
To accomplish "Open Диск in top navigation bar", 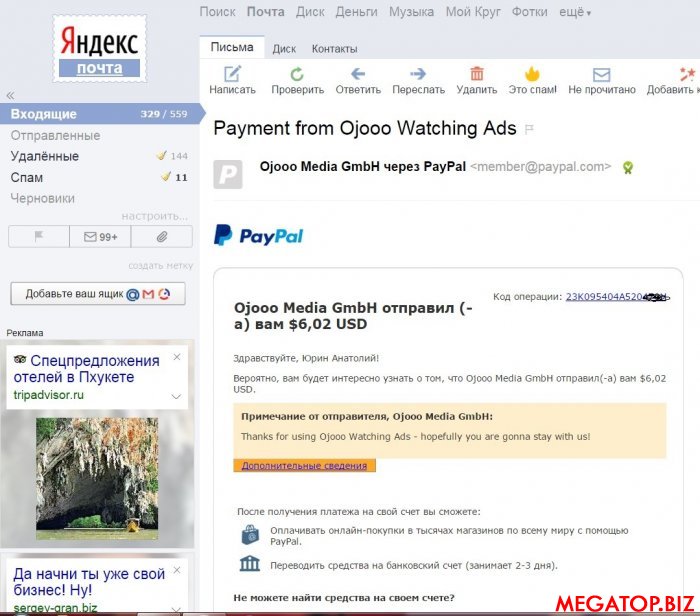I will (310, 12).
